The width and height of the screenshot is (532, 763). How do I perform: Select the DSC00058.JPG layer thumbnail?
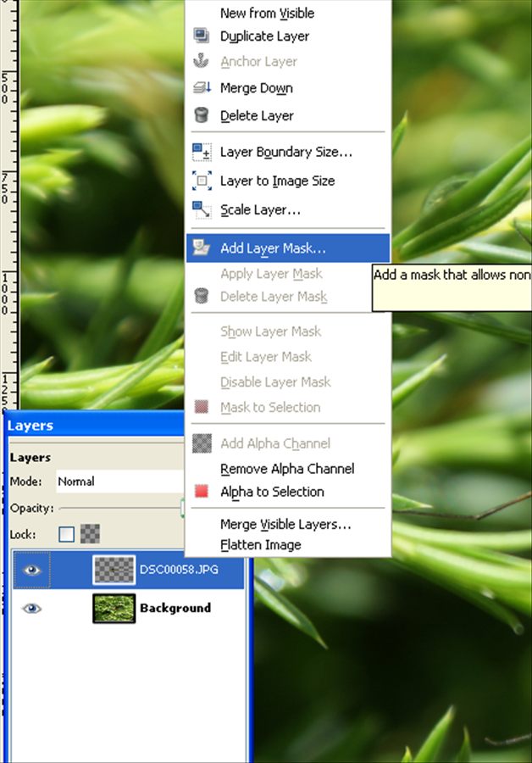click(114, 570)
